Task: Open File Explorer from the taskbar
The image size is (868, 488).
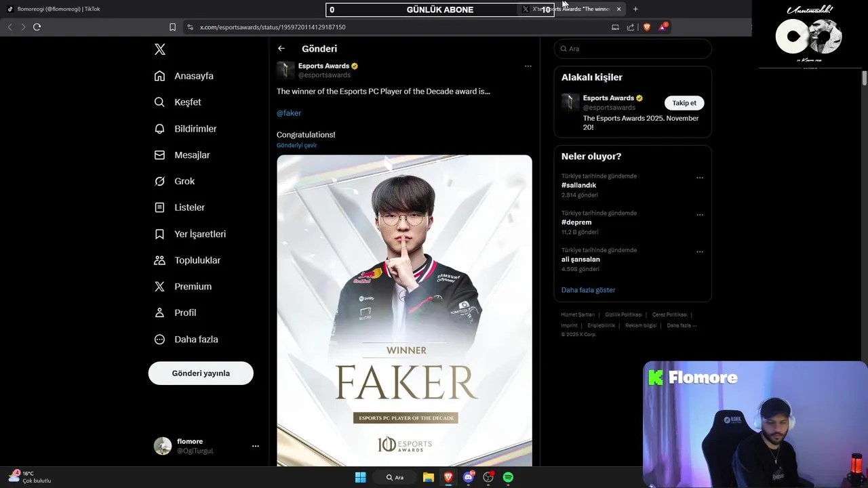Action: pos(428,477)
